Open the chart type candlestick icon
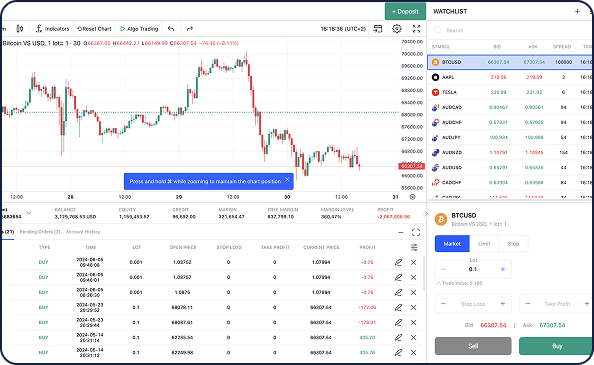Image resolution: width=594 pixels, height=365 pixels. (20, 29)
